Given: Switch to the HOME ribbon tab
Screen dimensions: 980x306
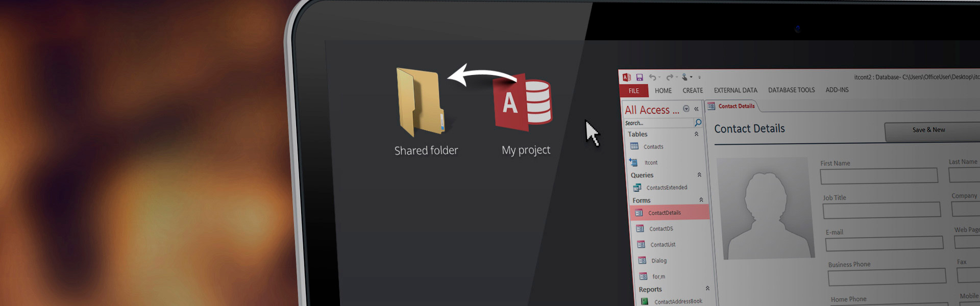Looking at the screenshot, I should 664,91.
